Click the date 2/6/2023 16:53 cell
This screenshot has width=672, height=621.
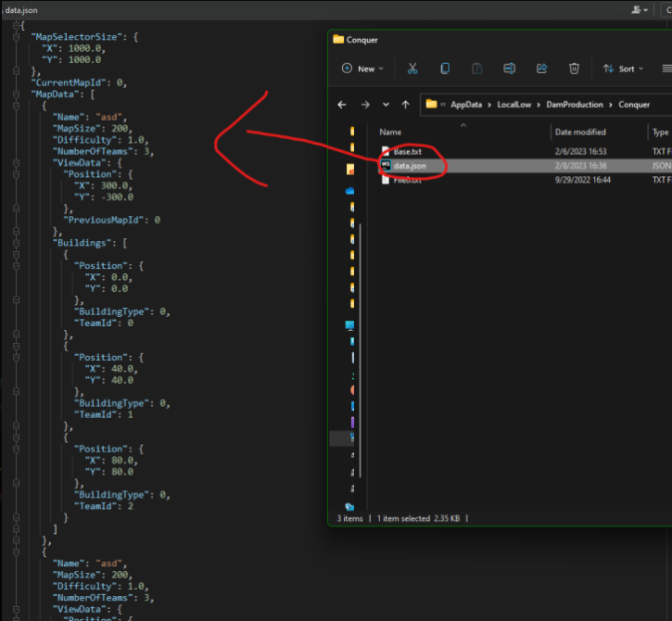click(x=580, y=151)
